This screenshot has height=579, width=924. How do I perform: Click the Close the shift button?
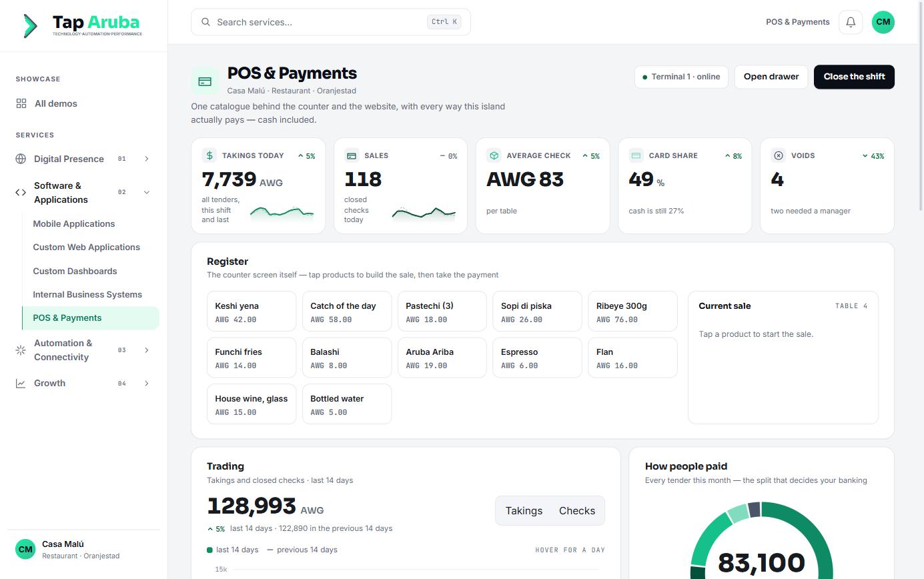pos(854,77)
